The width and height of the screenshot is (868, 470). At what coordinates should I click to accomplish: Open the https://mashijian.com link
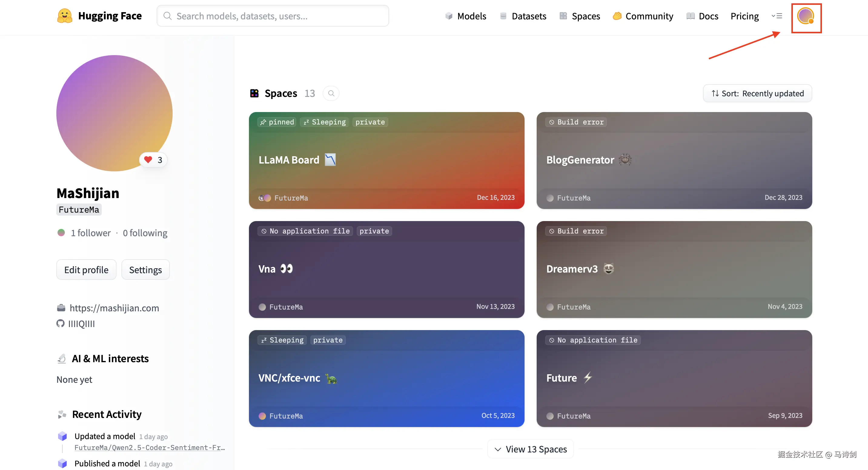(114, 308)
